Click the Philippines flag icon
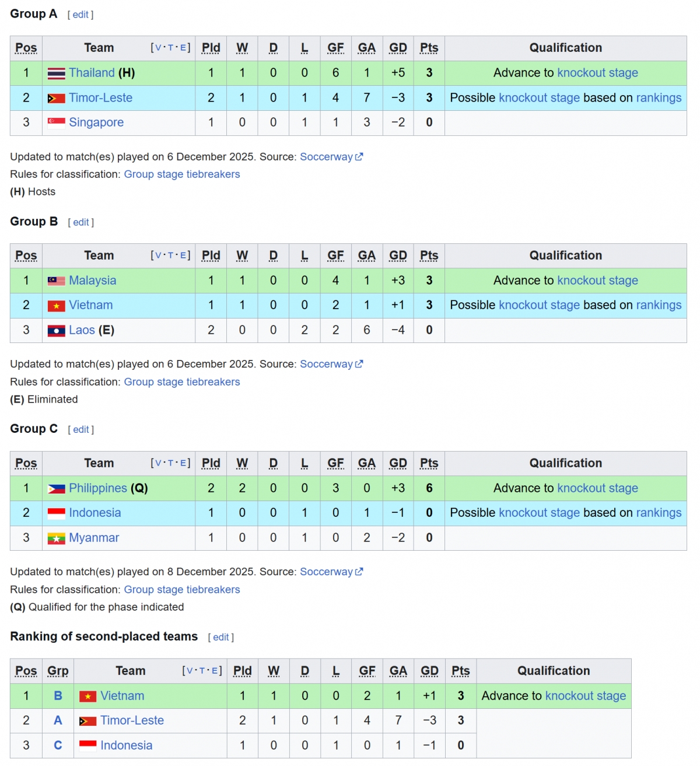Image resolution: width=700 pixels, height=766 pixels. pos(56,489)
